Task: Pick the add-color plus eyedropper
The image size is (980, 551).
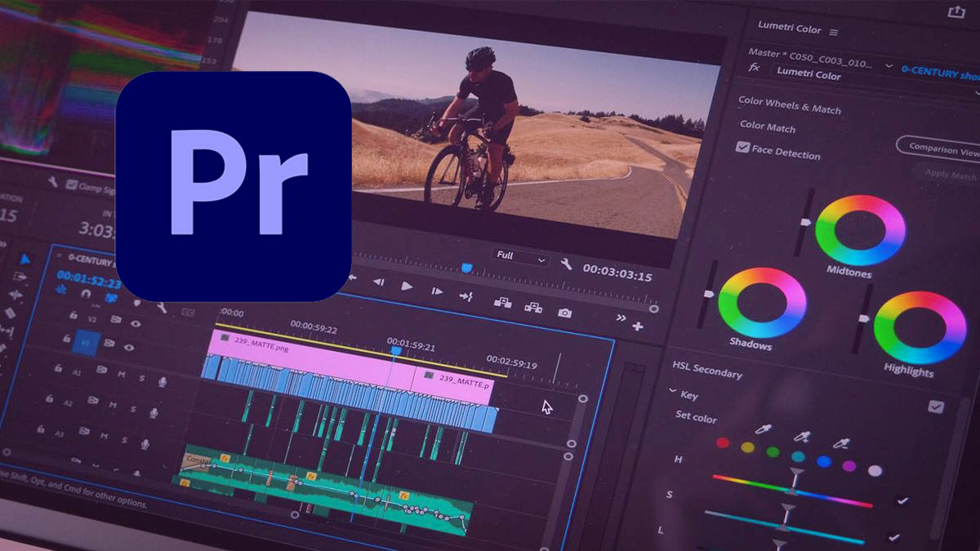Action: coord(800,437)
